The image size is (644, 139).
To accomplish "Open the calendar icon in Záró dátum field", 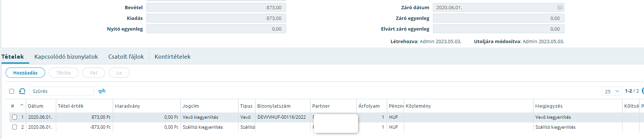I will [560, 7].
